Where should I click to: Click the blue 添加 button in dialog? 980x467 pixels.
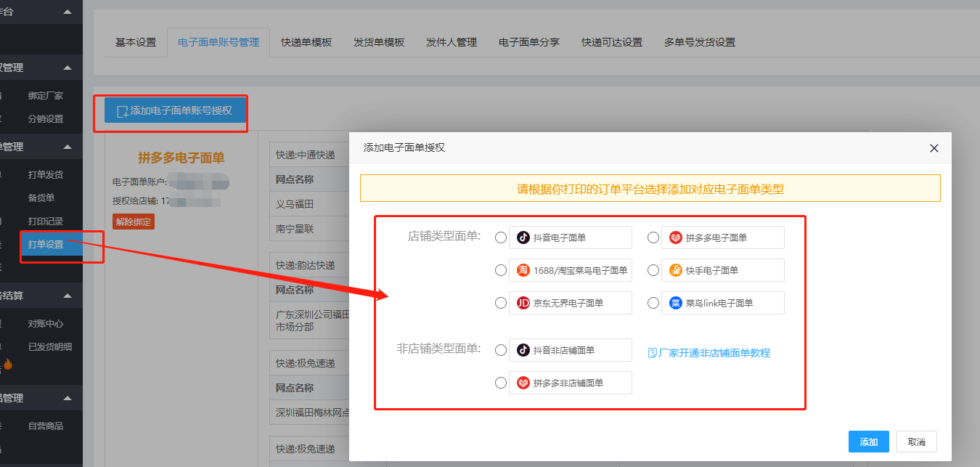(x=868, y=442)
